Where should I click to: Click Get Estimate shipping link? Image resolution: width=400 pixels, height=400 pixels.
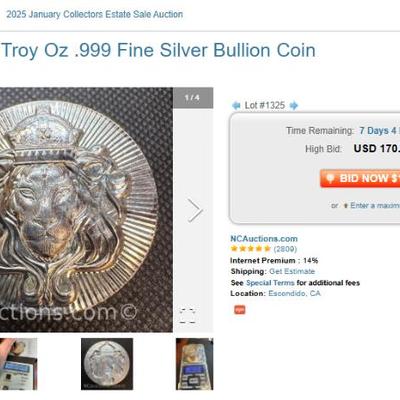point(292,271)
